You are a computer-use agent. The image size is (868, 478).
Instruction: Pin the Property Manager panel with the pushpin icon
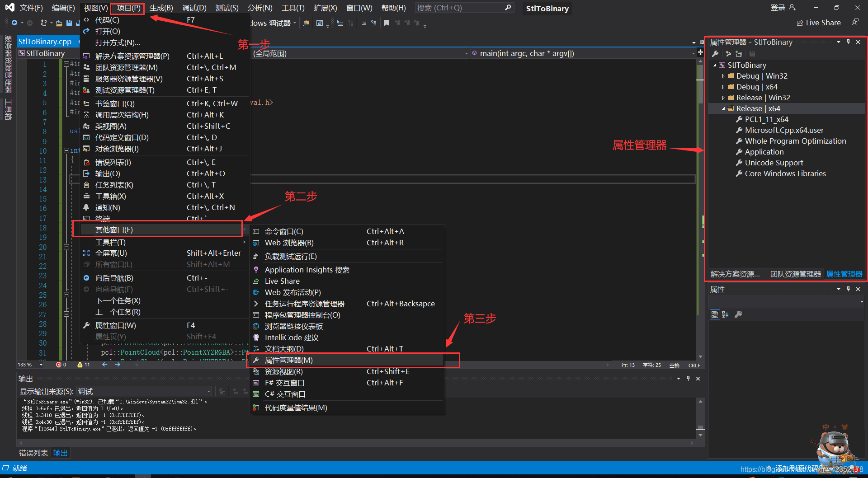(848, 42)
